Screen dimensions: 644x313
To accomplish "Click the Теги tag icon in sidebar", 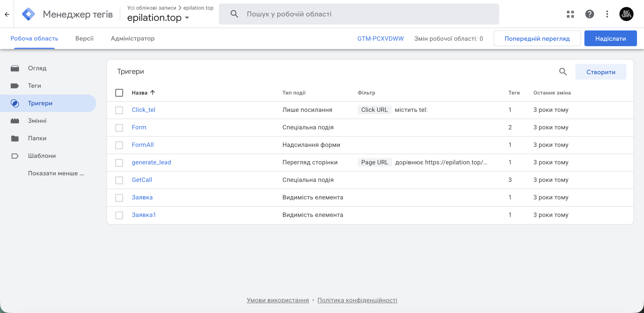I will tap(15, 86).
